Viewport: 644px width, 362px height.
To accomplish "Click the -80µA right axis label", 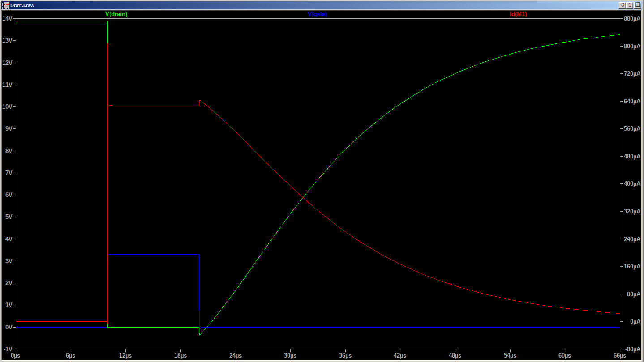I will [x=632, y=349].
